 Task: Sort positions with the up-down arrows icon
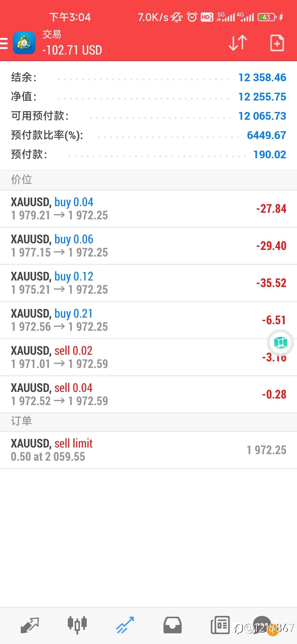pyautogui.click(x=238, y=43)
